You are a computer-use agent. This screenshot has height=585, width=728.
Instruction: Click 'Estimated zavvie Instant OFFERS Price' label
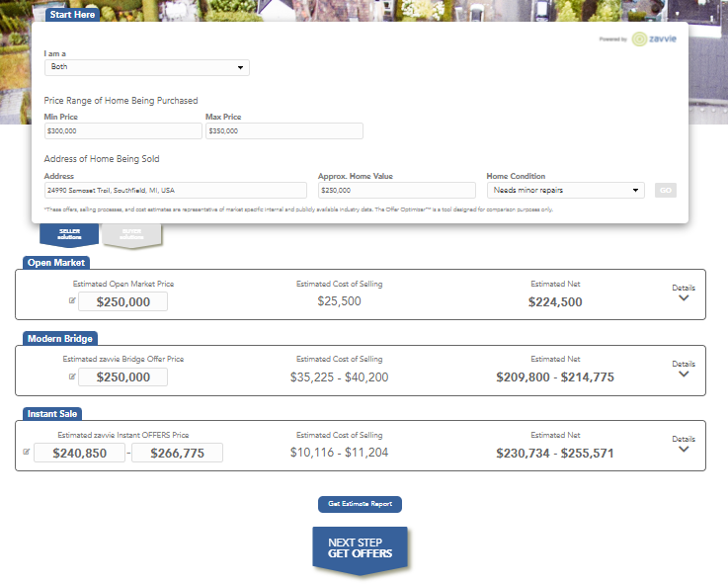pyautogui.click(x=123, y=435)
